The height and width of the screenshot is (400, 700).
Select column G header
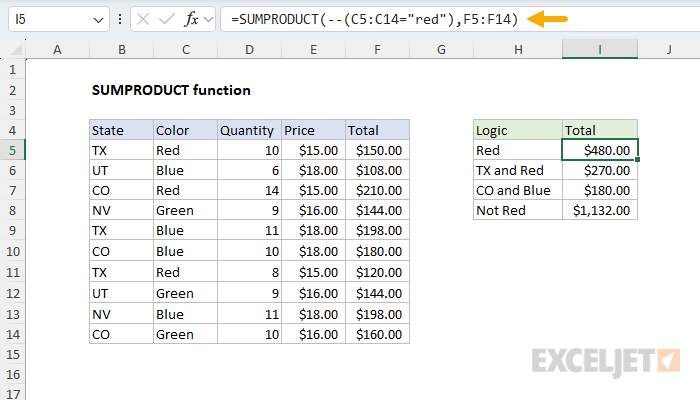coord(441,49)
